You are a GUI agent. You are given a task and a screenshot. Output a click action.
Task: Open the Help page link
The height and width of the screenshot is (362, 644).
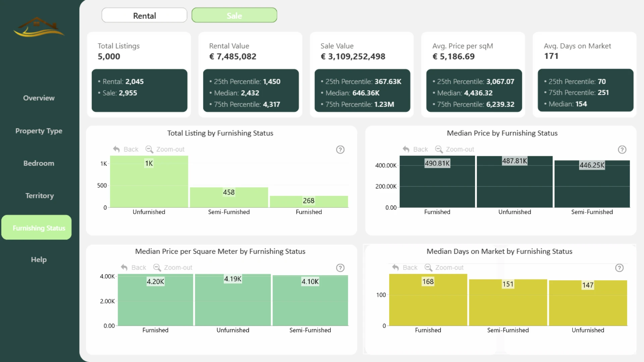[x=39, y=259]
